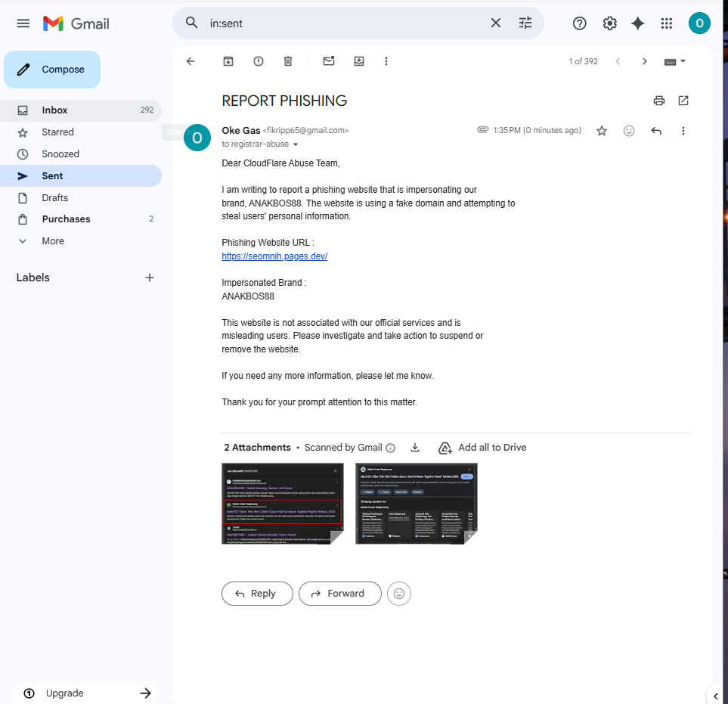This screenshot has width=728, height=704.
Task: Open More options in email toolbar
Action: tap(386, 61)
